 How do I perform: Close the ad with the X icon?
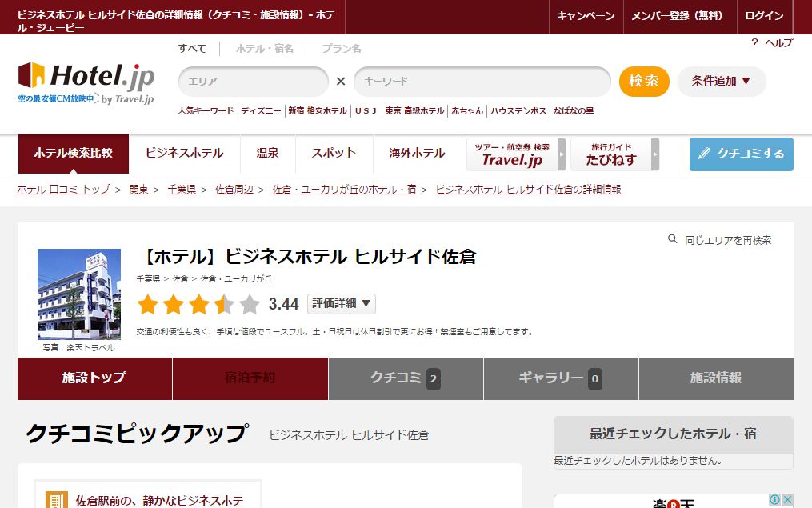click(787, 499)
